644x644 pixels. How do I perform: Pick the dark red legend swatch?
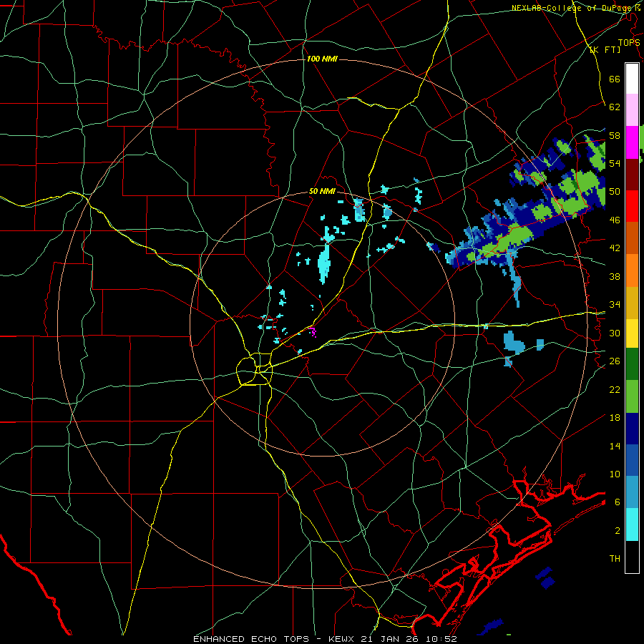point(632,175)
